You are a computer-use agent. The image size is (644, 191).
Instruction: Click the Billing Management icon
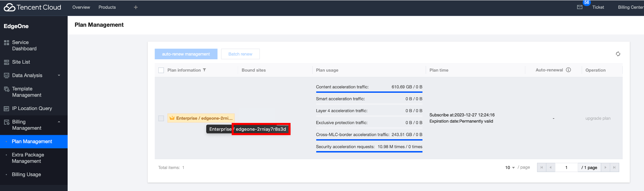tap(6, 122)
